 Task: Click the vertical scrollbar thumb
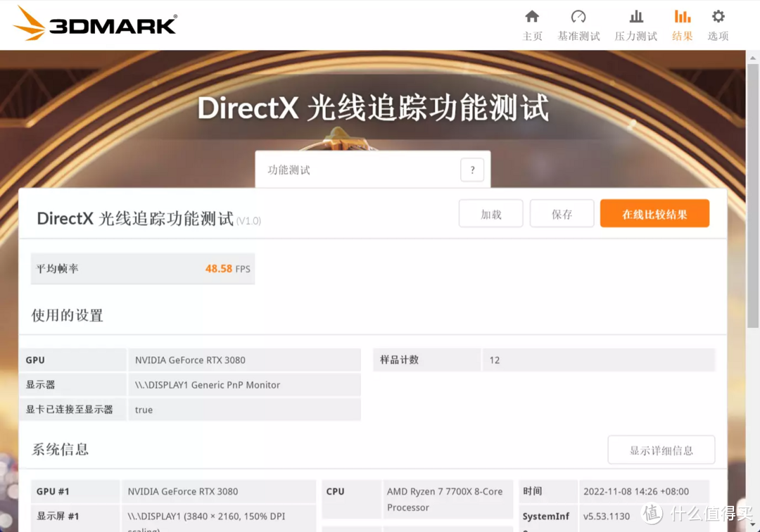pyautogui.click(x=752, y=196)
